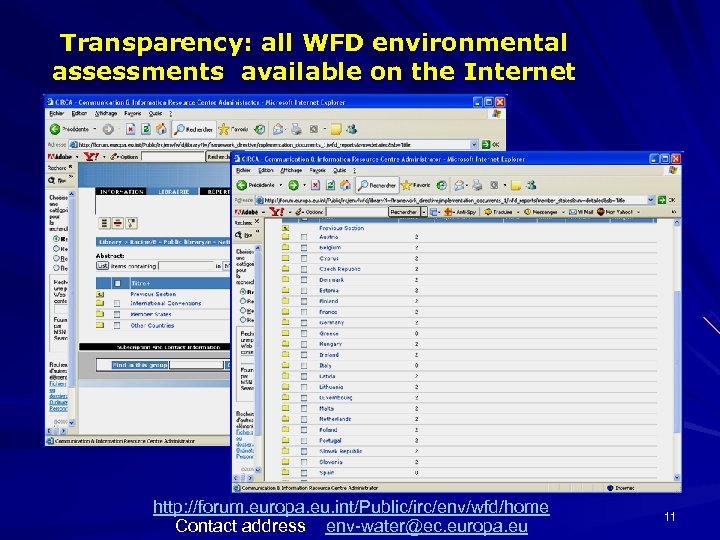
Task: Click the Refresh icon in the rear window
Action: (146, 129)
